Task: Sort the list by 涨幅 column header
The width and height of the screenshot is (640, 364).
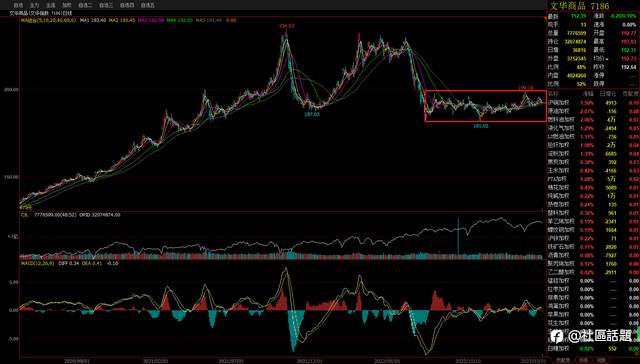Action: point(588,94)
